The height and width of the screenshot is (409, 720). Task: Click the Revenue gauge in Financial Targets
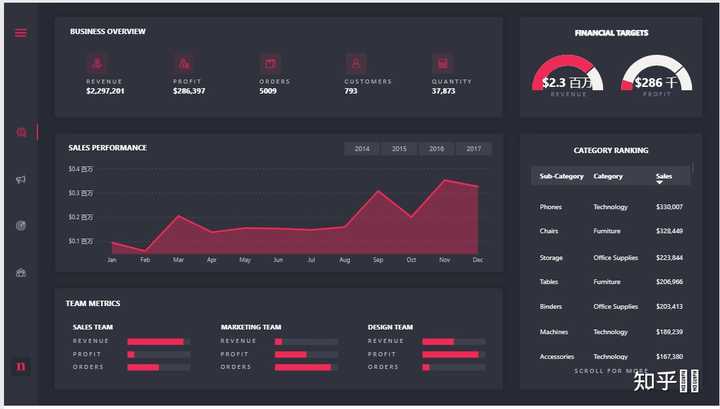(x=568, y=73)
